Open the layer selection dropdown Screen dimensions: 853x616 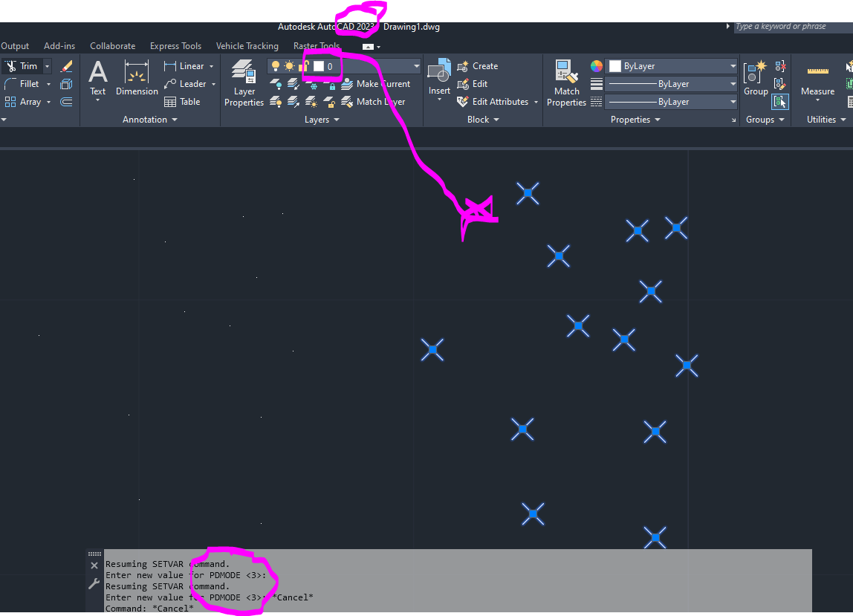point(414,65)
